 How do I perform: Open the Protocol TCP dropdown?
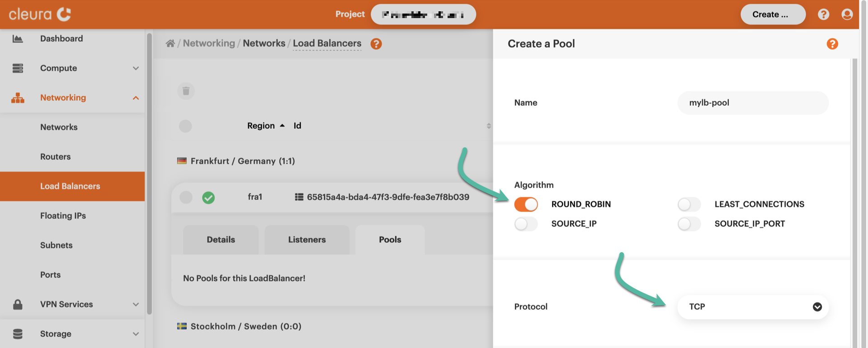(x=753, y=307)
